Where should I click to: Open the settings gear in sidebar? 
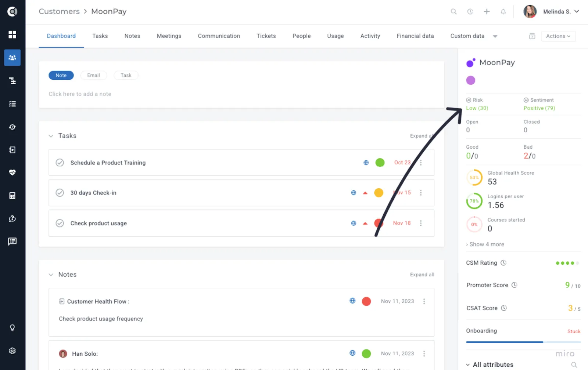(12, 351)
